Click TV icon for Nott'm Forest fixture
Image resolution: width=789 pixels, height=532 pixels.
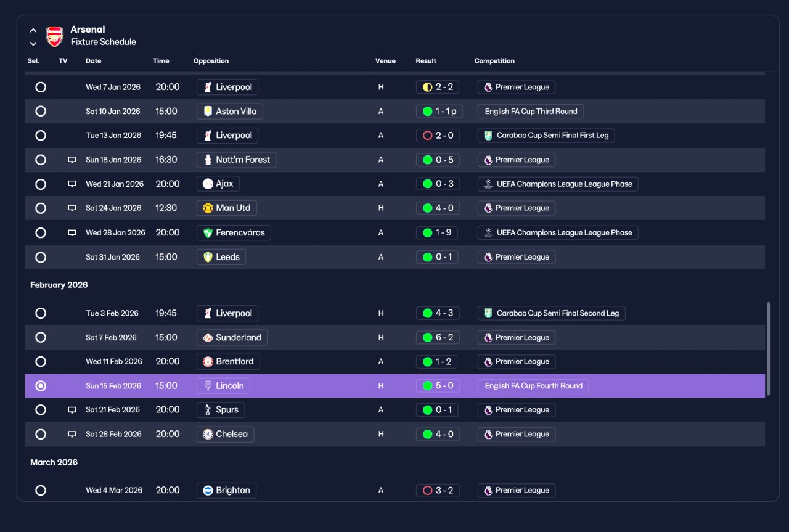click(72, 160)
